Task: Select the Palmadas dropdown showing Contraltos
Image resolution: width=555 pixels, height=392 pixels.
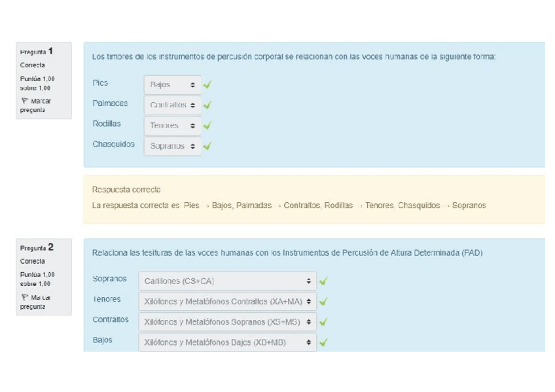Action: 172,105
